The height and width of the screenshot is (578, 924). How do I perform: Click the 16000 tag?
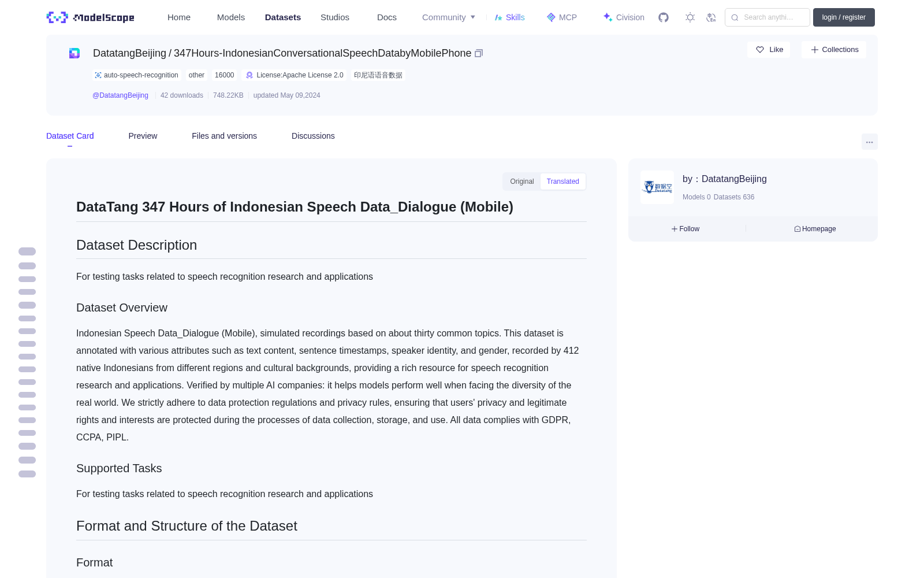tap(225, 75)
